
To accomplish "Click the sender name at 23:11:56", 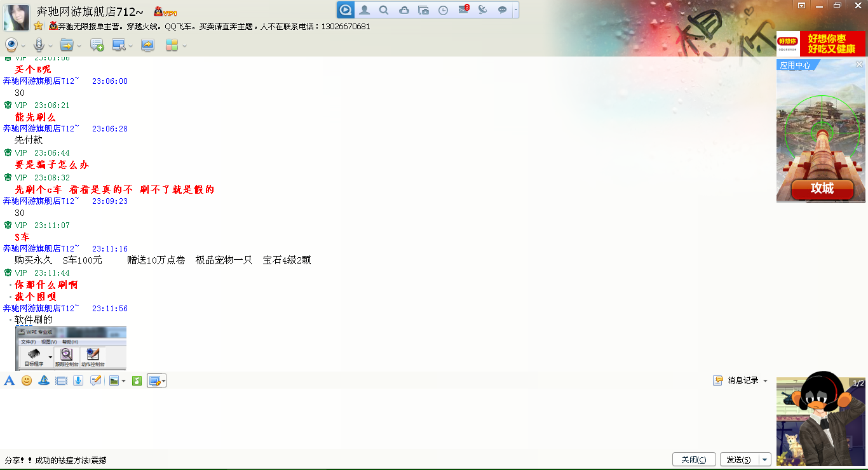I will (x=41, y=309).
